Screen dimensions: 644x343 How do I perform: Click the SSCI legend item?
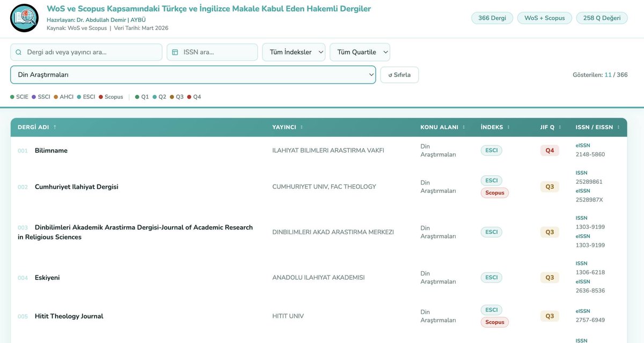[41, 97]
